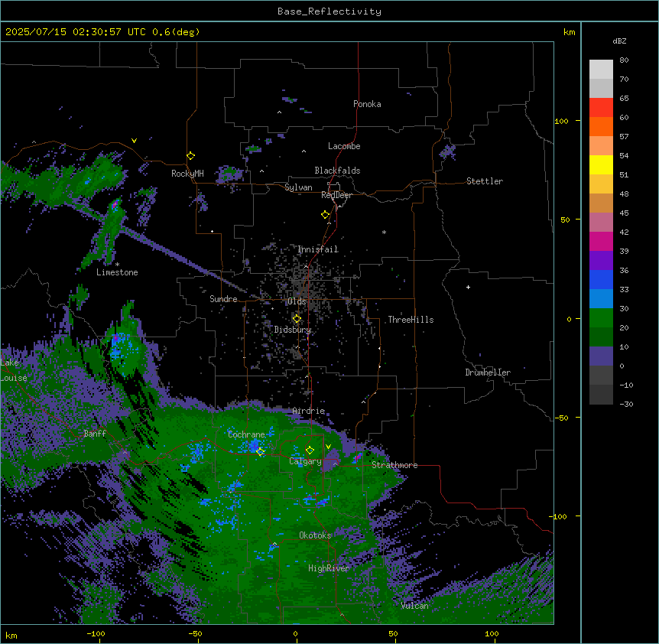Viewport: 659px width, 644px height.
Task: Click the Strathmore town label
Action: coord(394,465)
